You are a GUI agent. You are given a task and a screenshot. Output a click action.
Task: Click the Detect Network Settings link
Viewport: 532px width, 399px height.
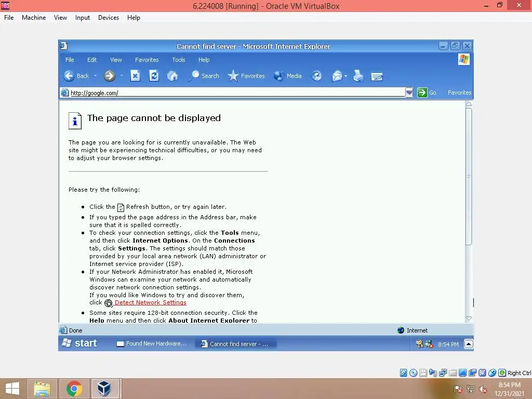coord(150,303)
